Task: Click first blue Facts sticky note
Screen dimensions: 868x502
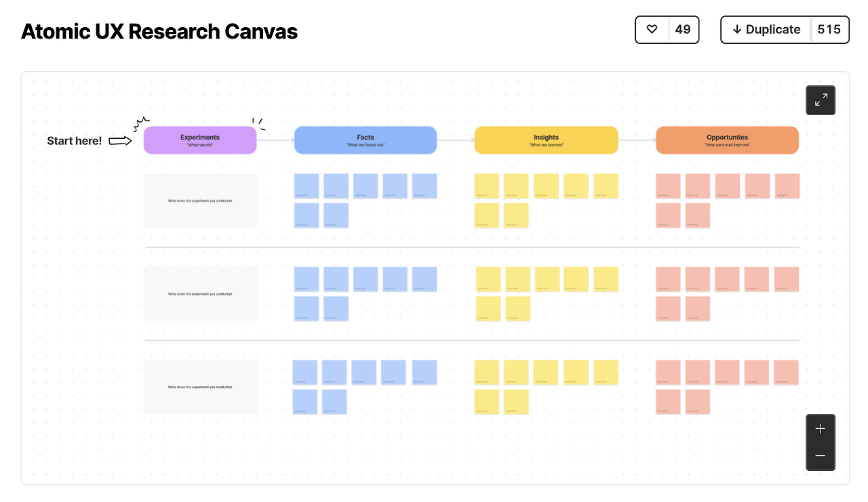Action: click(307, 186)
